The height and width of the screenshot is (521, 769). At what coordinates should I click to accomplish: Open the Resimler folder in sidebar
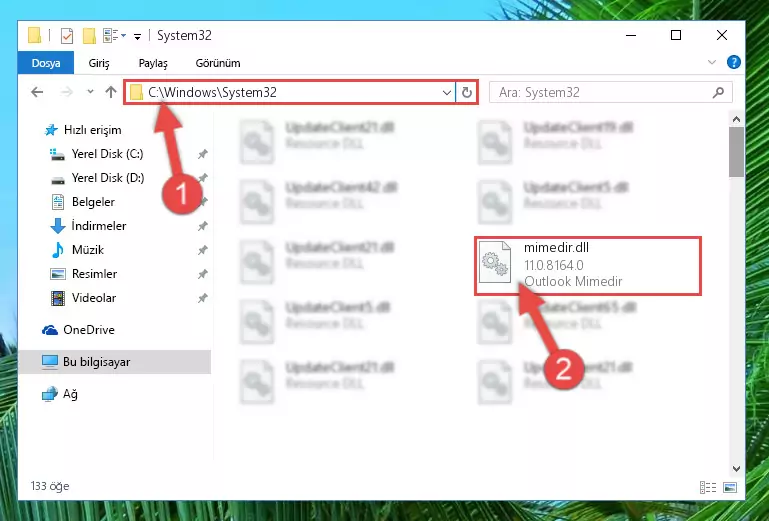click(94, 274)
